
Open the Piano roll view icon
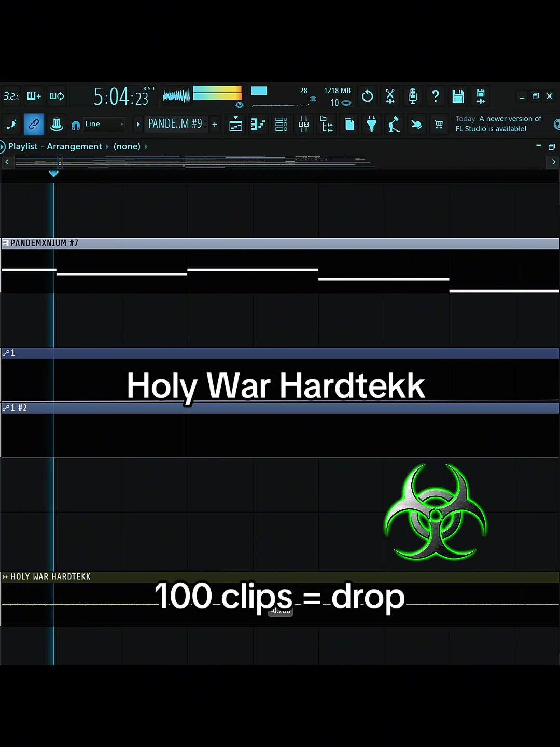(258, 125)
